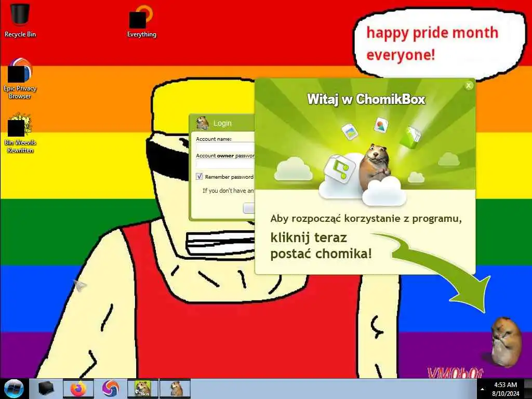Open the Recycle Bin desktop icon

pos(20,20)
